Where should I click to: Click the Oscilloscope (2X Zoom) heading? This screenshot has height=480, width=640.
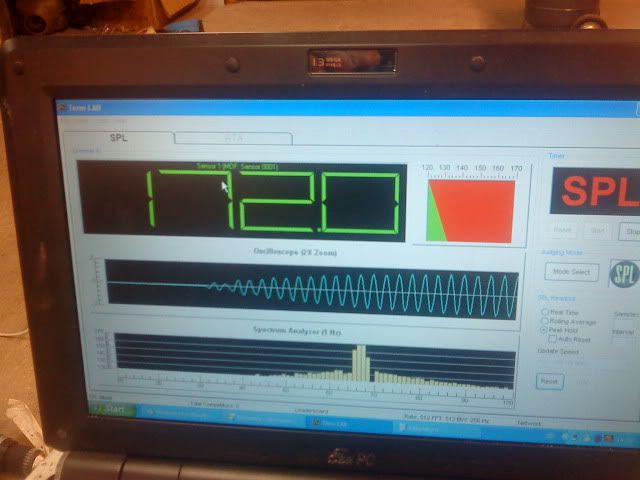(295, 252)
